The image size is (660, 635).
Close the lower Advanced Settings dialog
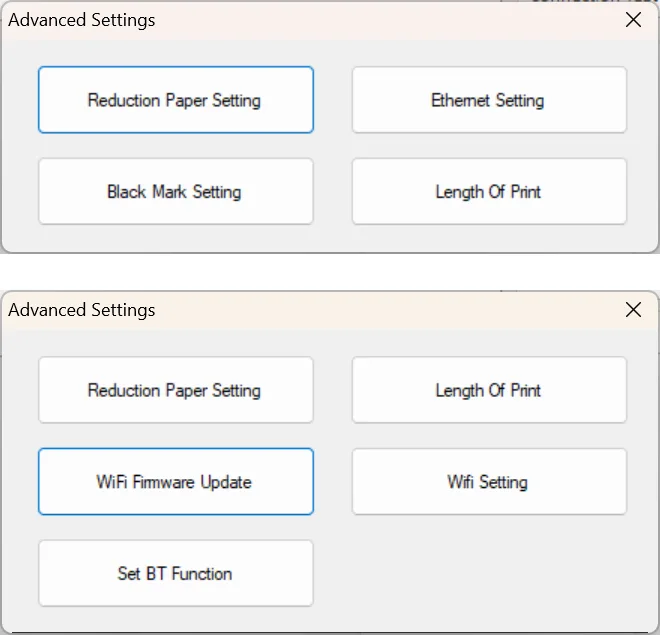(633, 310)
